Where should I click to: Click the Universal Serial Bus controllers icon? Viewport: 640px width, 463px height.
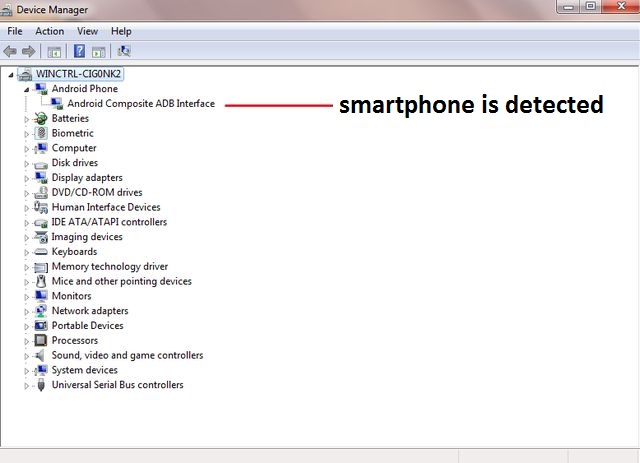pos(41,385)
